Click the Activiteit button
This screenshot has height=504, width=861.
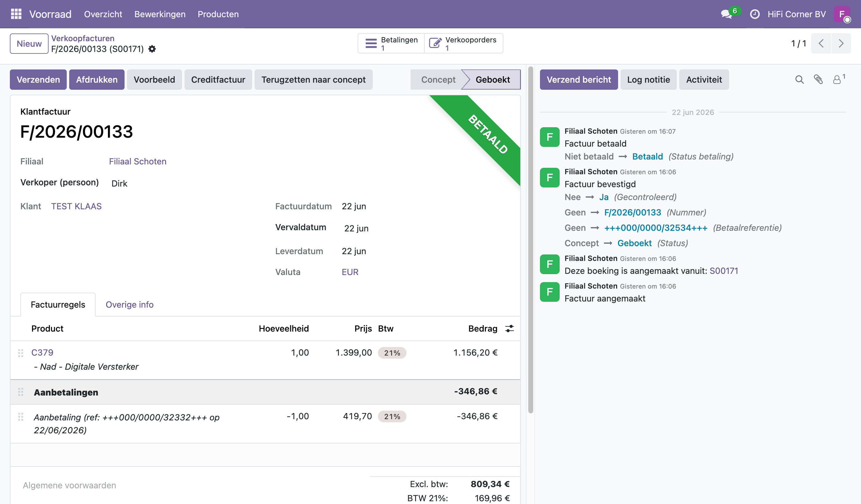(704, 80)
